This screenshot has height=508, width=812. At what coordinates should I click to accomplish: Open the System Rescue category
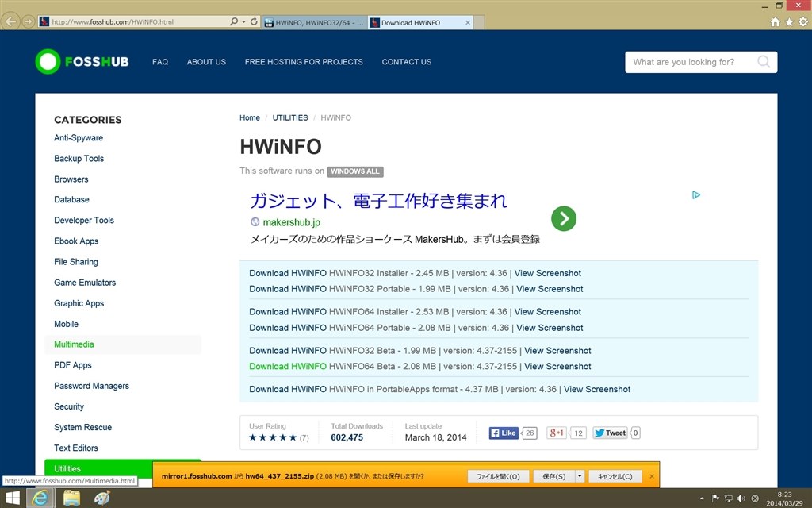[x=82, y=427]
